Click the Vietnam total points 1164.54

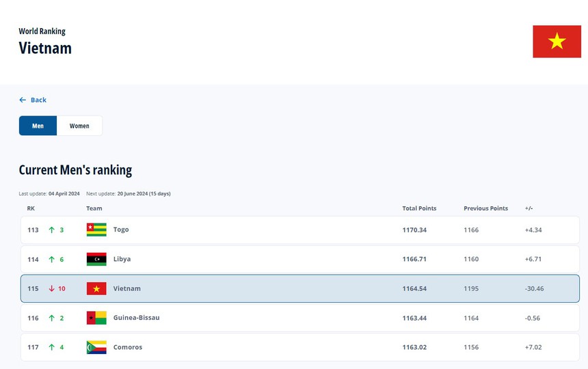pyautogui.click(x=414, y=288)
